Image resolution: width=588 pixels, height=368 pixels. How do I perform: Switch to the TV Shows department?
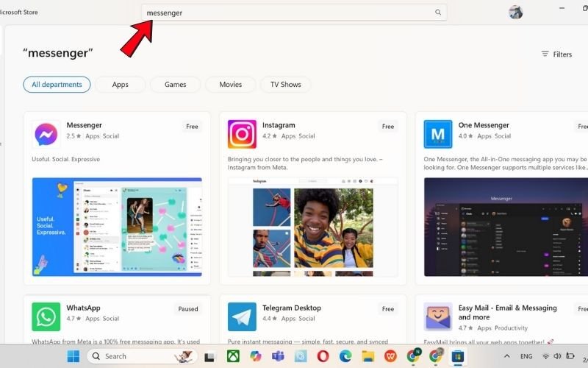pos(285,85)
